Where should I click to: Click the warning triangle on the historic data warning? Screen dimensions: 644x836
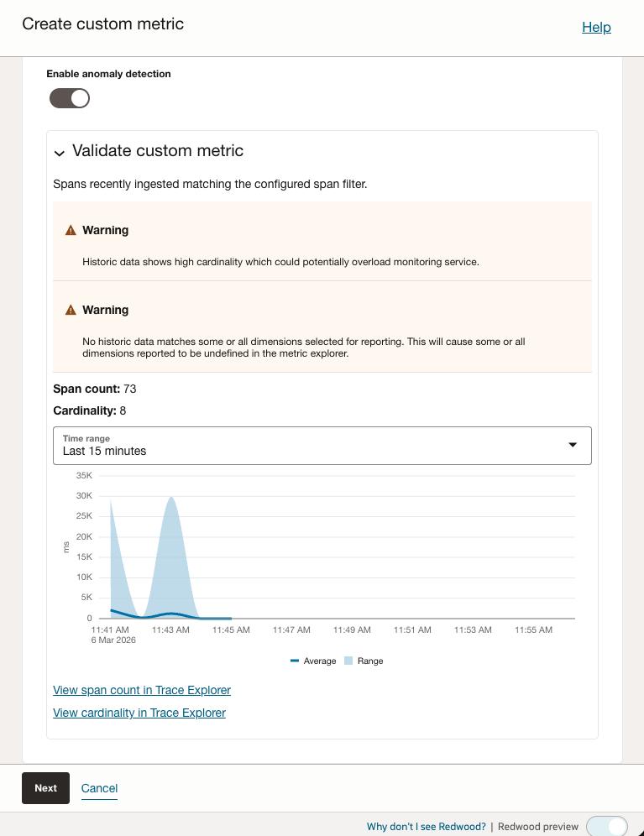click(71, 309)
